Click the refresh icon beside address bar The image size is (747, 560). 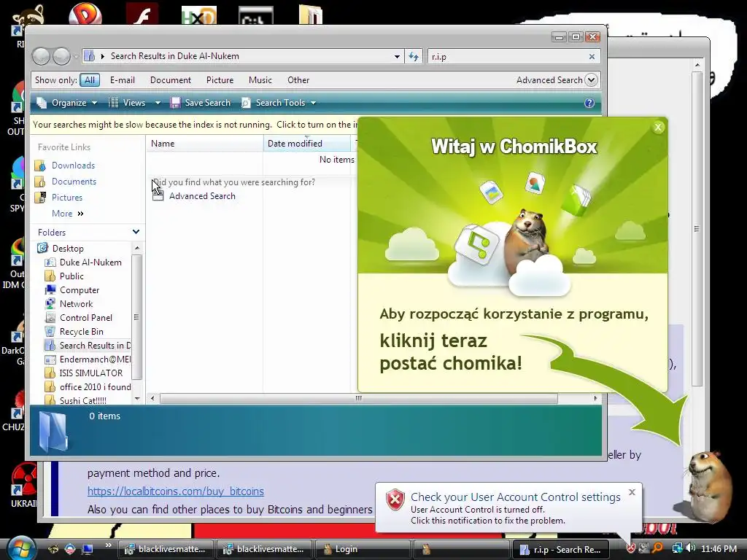pyautogui.click(x=414, y=57)
